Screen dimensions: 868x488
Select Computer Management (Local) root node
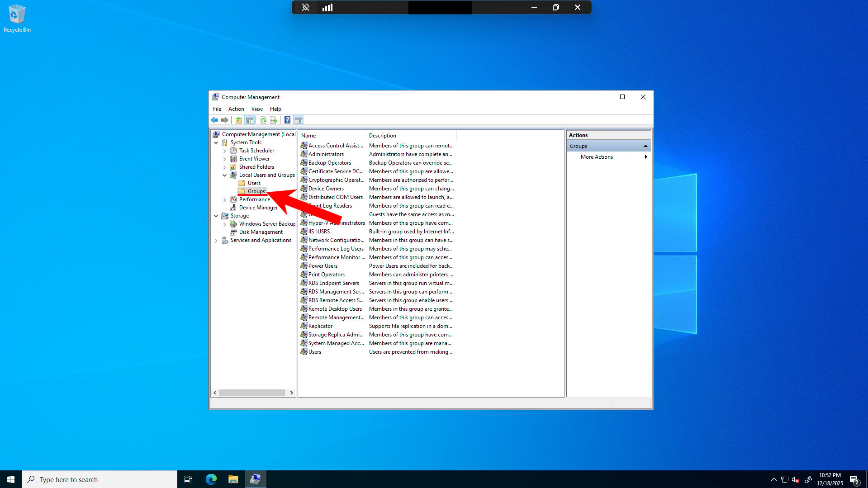click(258, 134)
